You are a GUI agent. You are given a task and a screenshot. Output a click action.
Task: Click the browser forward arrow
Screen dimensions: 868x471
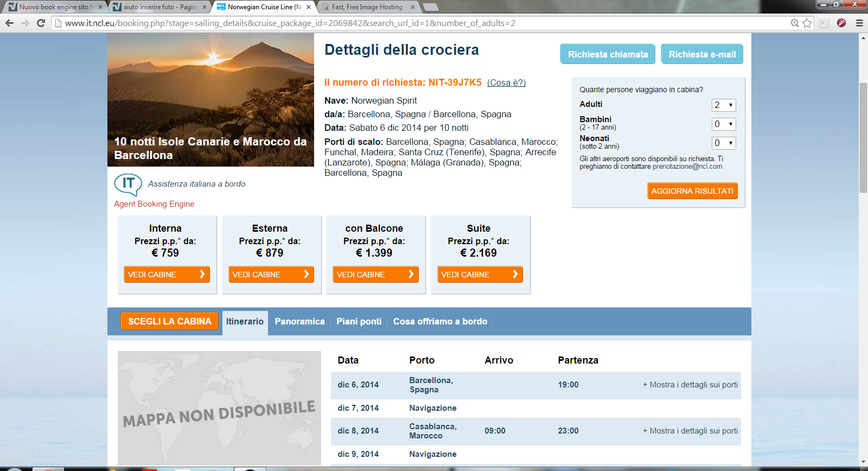[x=25, y=23]
